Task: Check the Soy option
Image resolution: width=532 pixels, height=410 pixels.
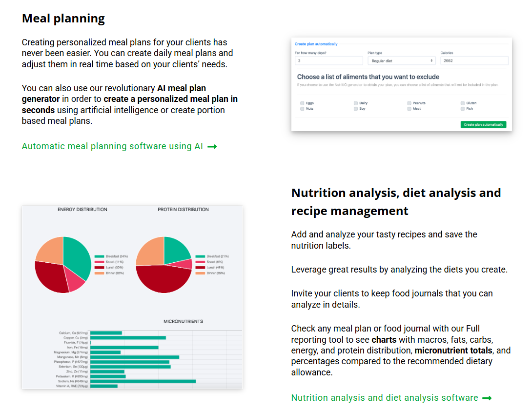Action: point(356,109)
